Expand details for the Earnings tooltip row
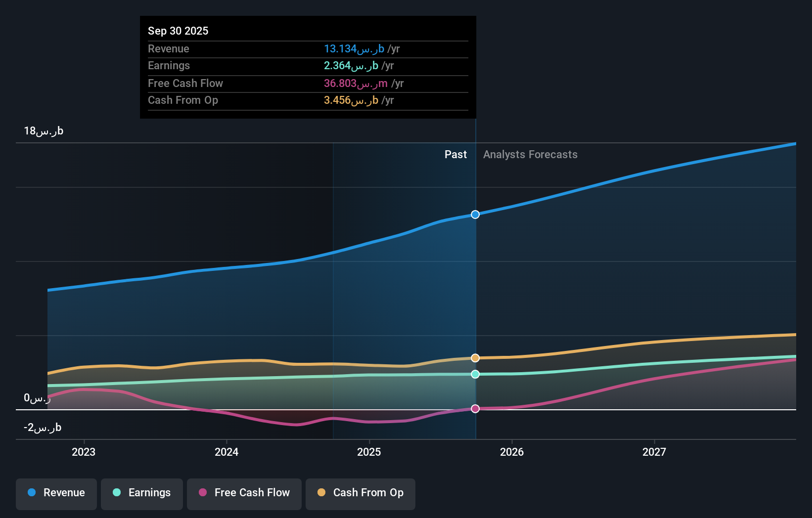812x518 pixels. tap(308, 66)
